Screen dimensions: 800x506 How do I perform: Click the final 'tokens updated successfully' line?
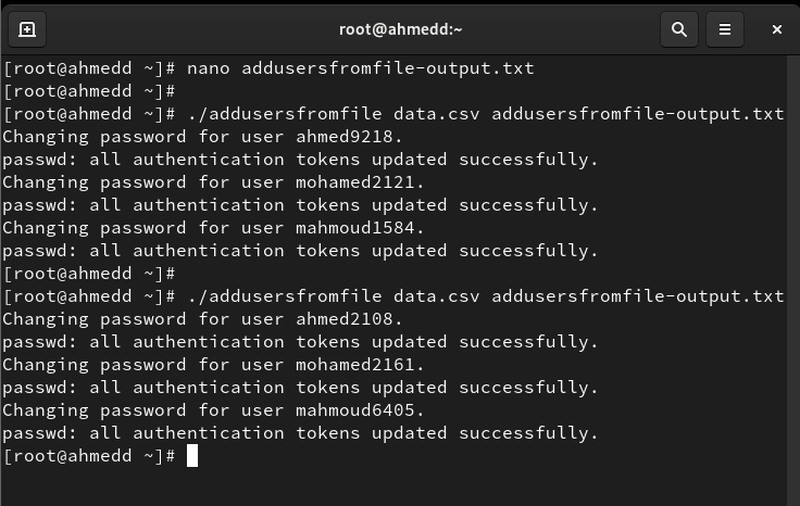300,434
